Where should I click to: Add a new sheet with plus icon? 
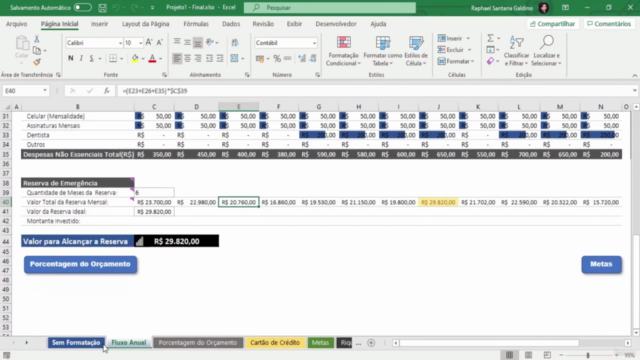tap(371, 343)
